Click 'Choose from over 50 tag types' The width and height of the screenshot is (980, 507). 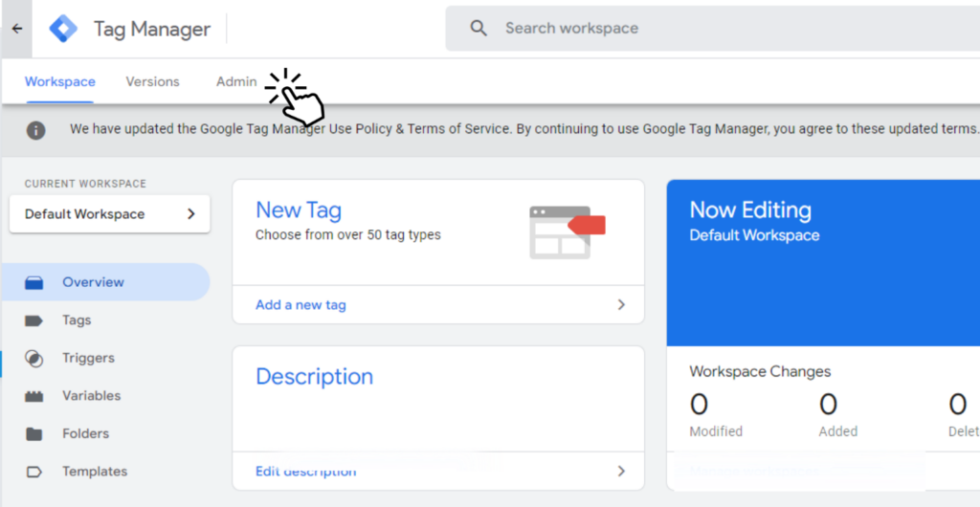[348, 235]
